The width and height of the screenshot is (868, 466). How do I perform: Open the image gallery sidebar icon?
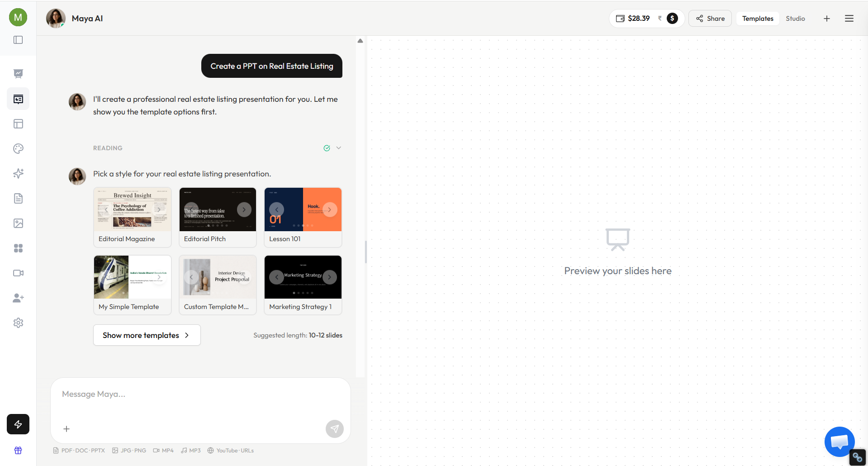(x=18, y=223)
